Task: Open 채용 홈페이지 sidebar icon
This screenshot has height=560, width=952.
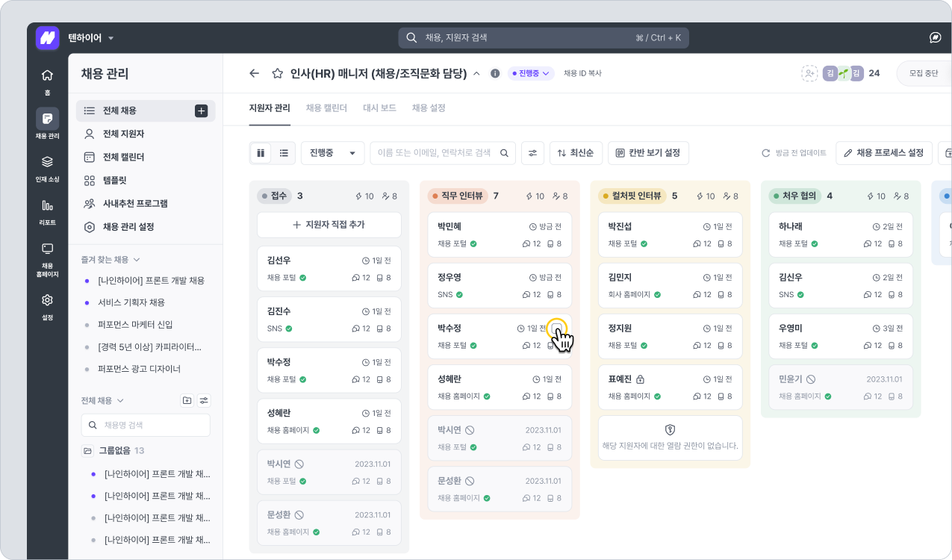Action: pos(47,259)
